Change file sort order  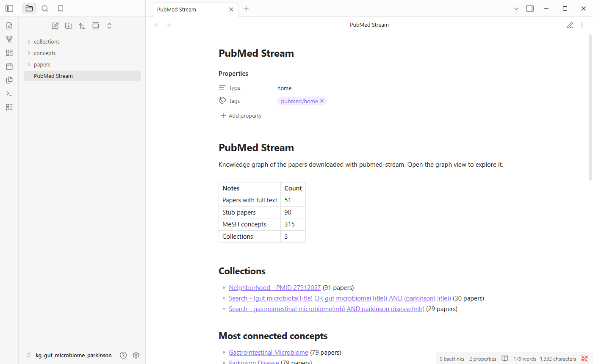(x=82, y=26)
